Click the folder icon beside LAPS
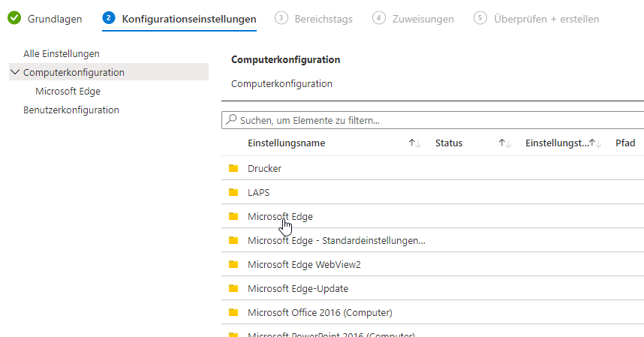This screenshot has height=337, width=644. [233, 192]
